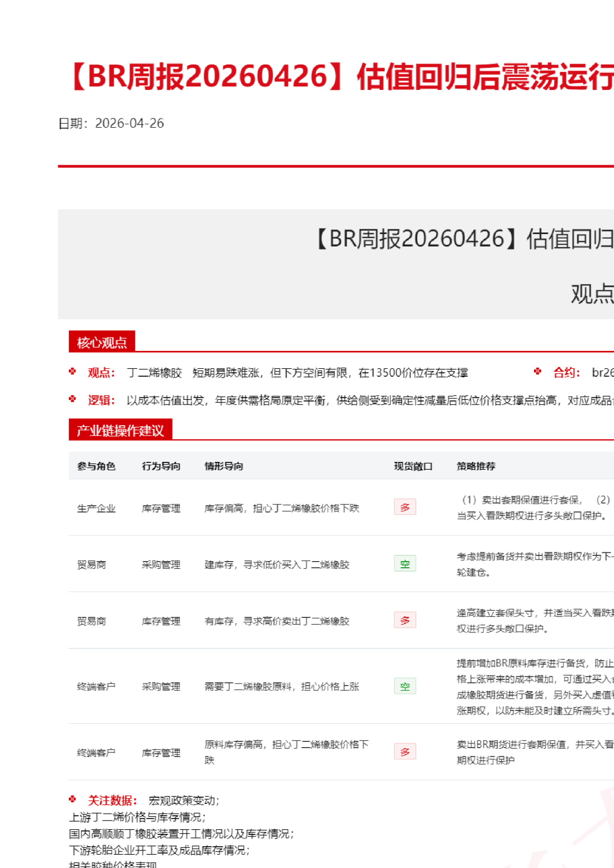
Task: Click the 行为导向 column header
Action: 161,466
